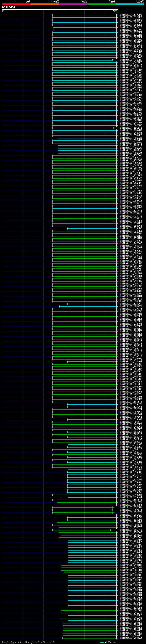The height and width of the screenshot is (644, 146).
Task: Click the cyan ~100% legend color bar
Action: (x=130, y=4)
